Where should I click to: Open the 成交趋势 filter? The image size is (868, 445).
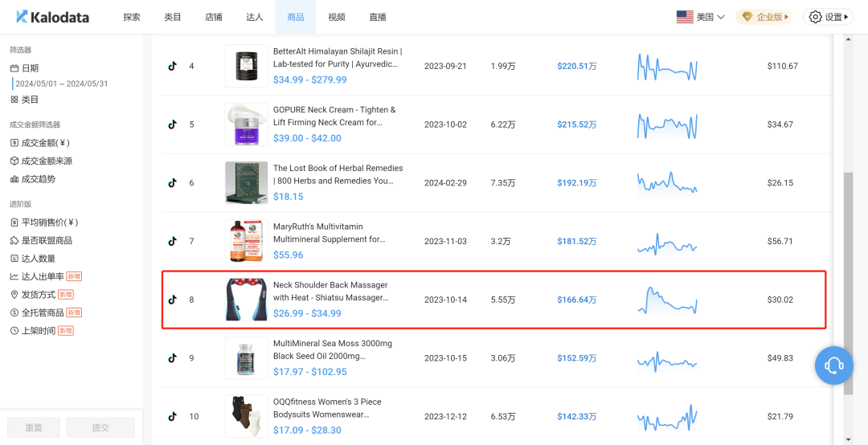33,179
